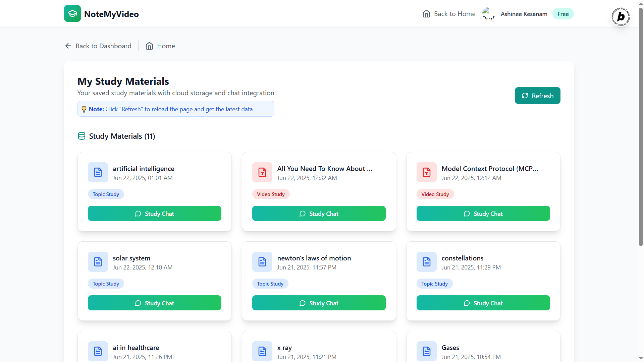Click the user profile avatar image
The width and height of the screenshot is (644, 362).
tap(488, 14)
